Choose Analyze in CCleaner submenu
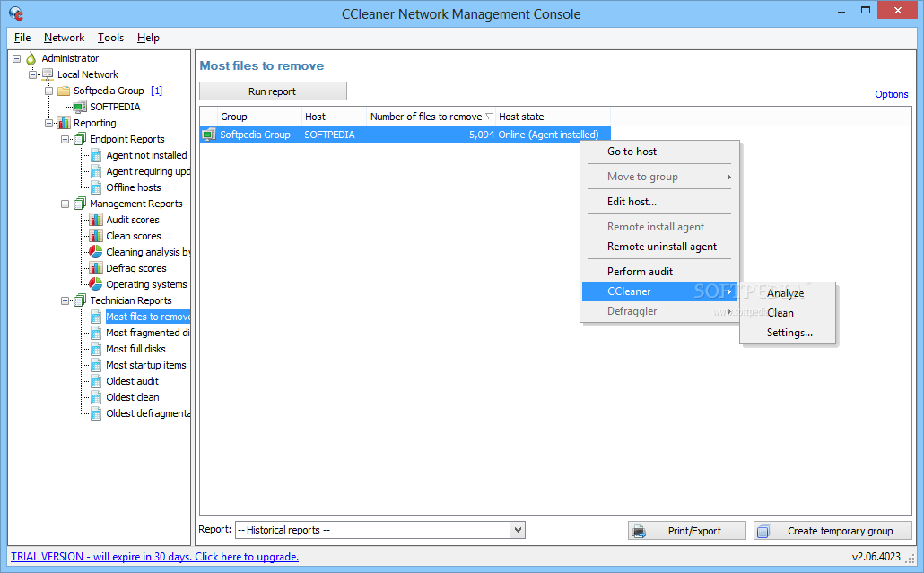 [788, 292]
